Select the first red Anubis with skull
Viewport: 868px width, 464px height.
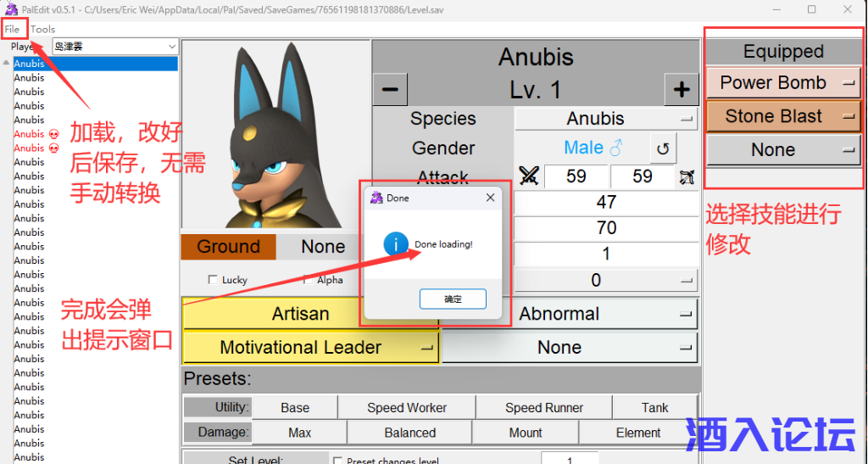click(x=36, y=134)
